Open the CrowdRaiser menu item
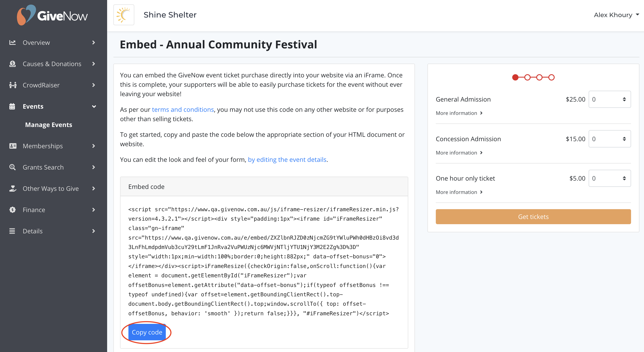This screenshot has width=644, height=352. pyautogui.click(x=41, y=85)
